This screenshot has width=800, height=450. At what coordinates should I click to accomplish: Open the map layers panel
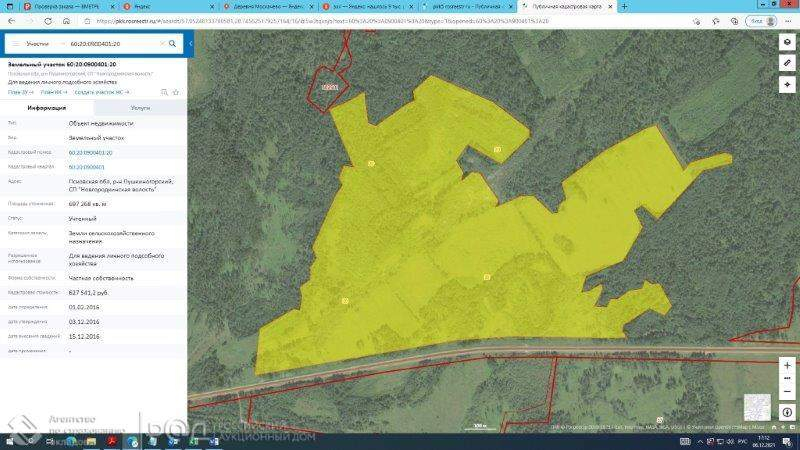click(x=786, y=43)
